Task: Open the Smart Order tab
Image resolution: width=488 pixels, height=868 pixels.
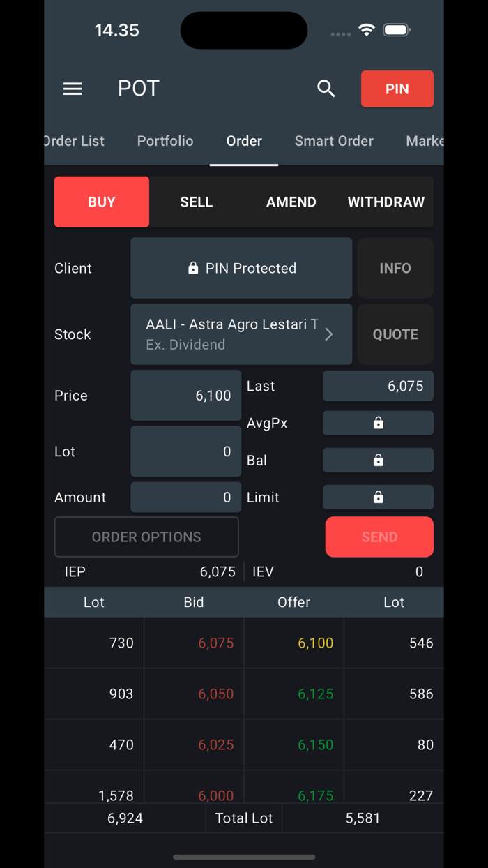Action: point(334,141)
